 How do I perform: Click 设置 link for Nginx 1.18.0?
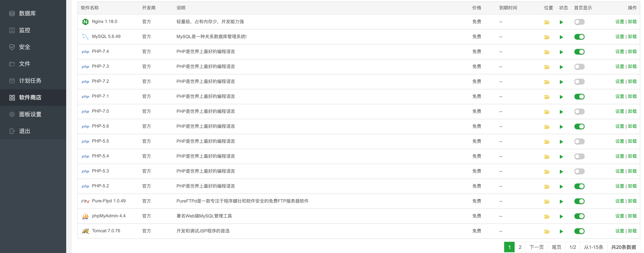coord(620,22)
